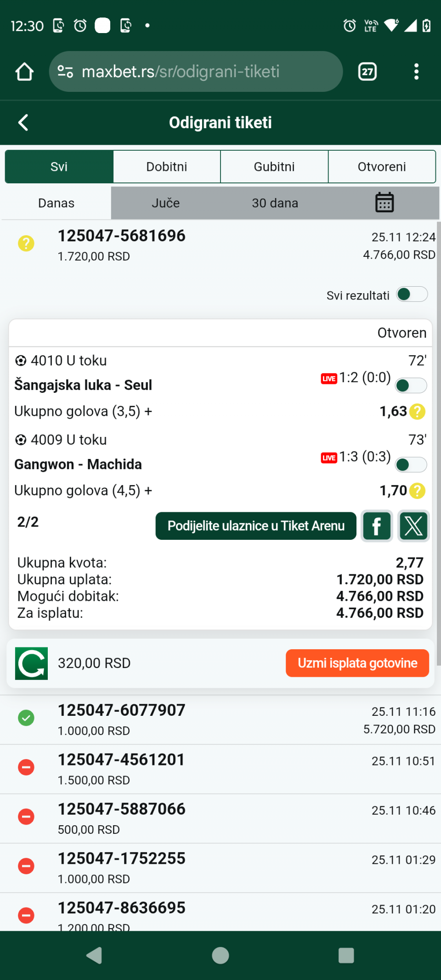
Task: Open the calendar date picker
Action: pyautogui.click(x=384, y=203)
